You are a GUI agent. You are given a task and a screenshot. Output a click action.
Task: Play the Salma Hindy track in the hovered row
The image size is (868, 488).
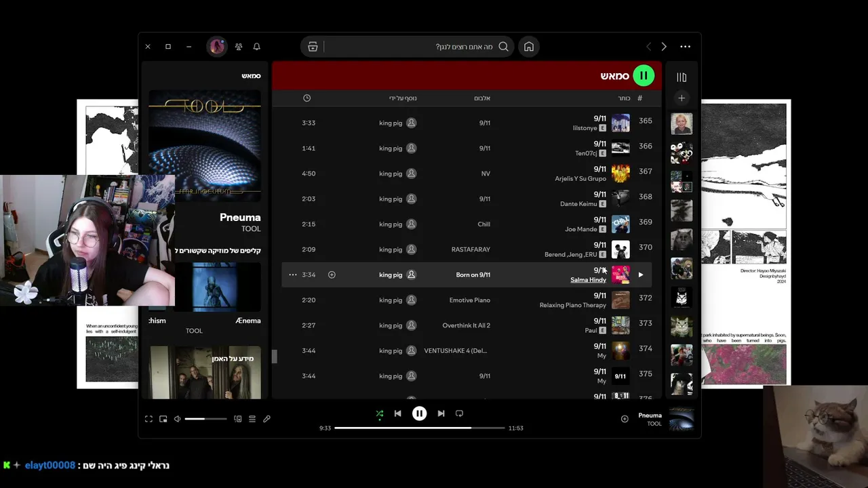click(641, 274)
